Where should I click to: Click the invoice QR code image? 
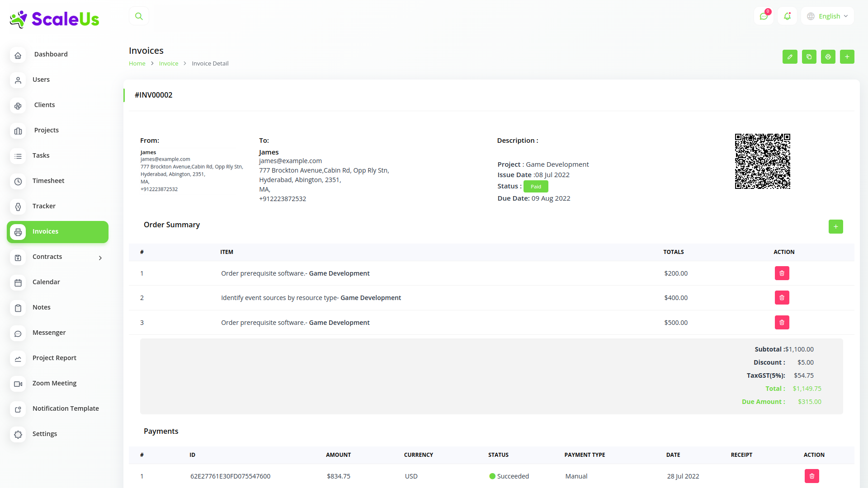pos(762,161)
